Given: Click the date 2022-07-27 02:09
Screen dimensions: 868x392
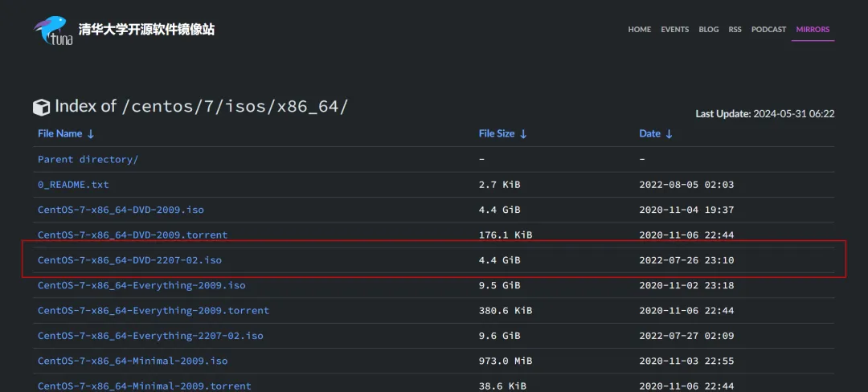Looking at the screenshot, I should pos(686,336).
